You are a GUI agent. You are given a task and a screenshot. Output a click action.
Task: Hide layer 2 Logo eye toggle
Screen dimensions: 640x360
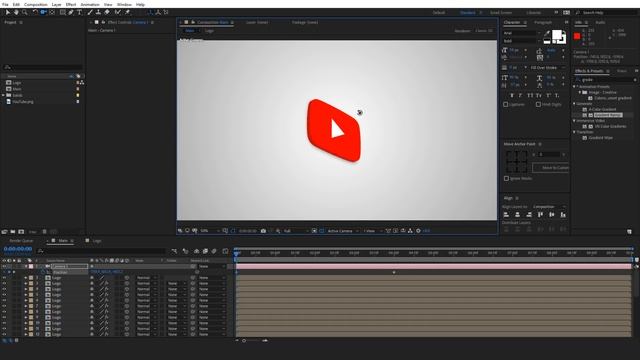click(x=4, y=278)
